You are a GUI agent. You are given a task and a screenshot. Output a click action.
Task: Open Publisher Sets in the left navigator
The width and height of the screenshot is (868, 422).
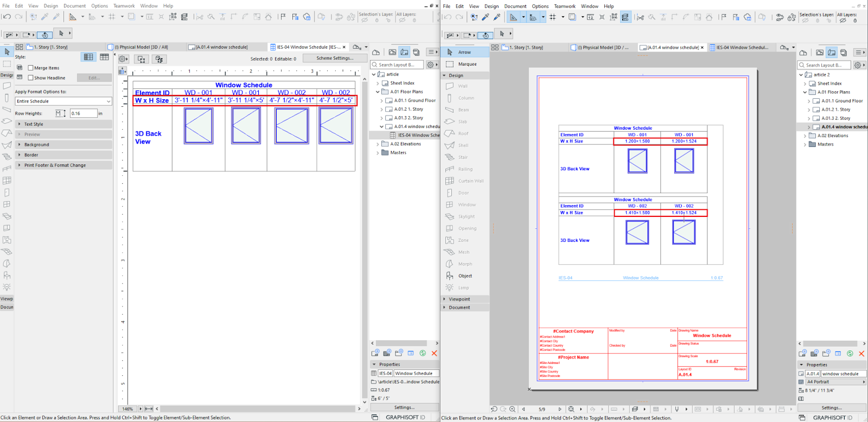(416, 52)
